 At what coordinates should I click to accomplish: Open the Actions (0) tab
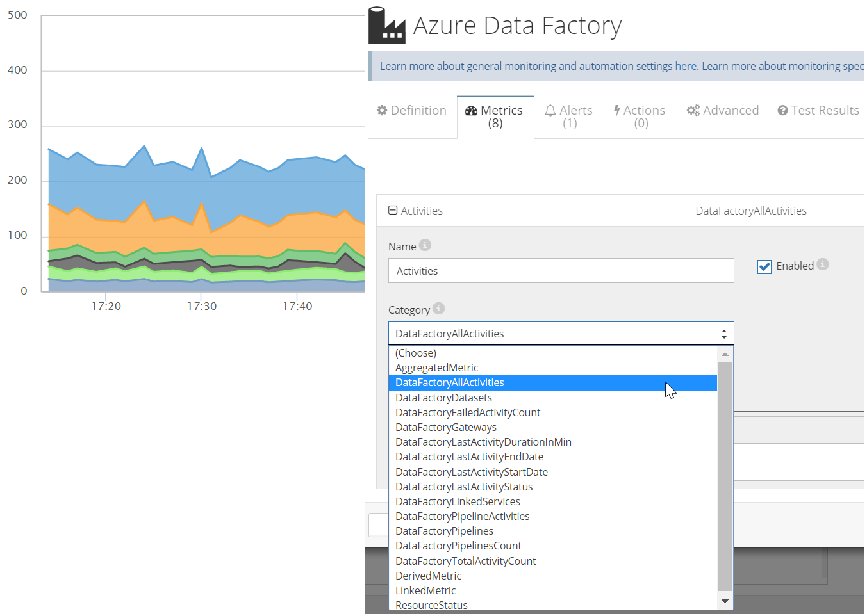coord(640,117)
